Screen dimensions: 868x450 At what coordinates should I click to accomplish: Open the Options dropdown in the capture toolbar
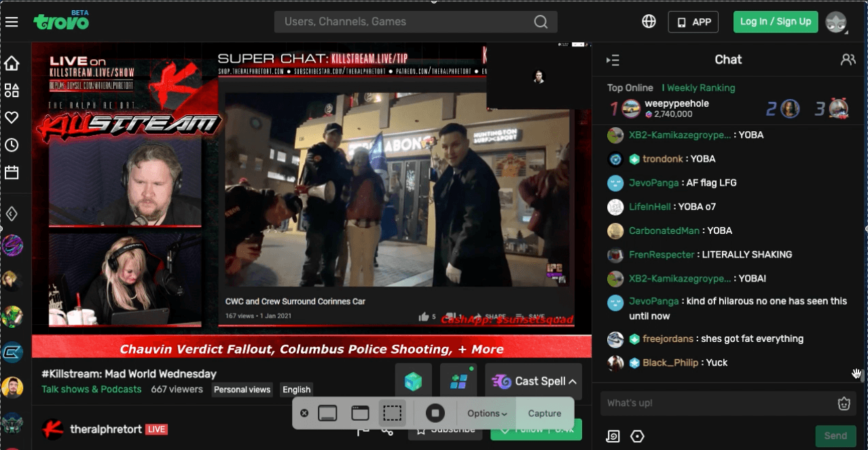486,413
